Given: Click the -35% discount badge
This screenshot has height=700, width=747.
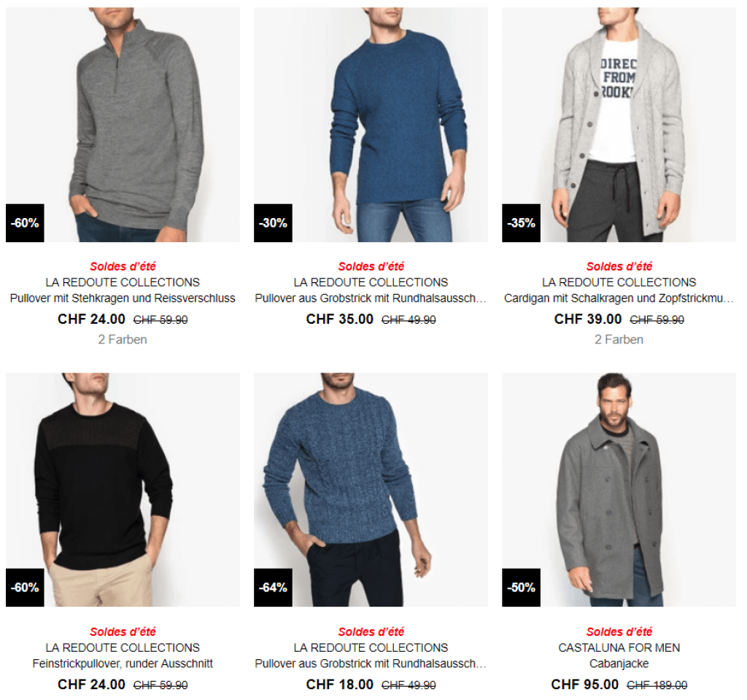Looking at the screenshot, I should click(x=521, y=223).
